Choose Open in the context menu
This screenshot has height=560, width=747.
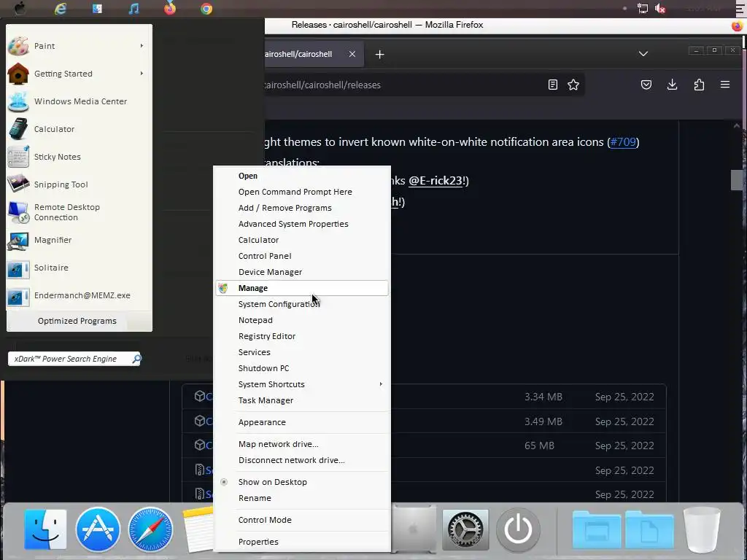click(x=301, y=176)
